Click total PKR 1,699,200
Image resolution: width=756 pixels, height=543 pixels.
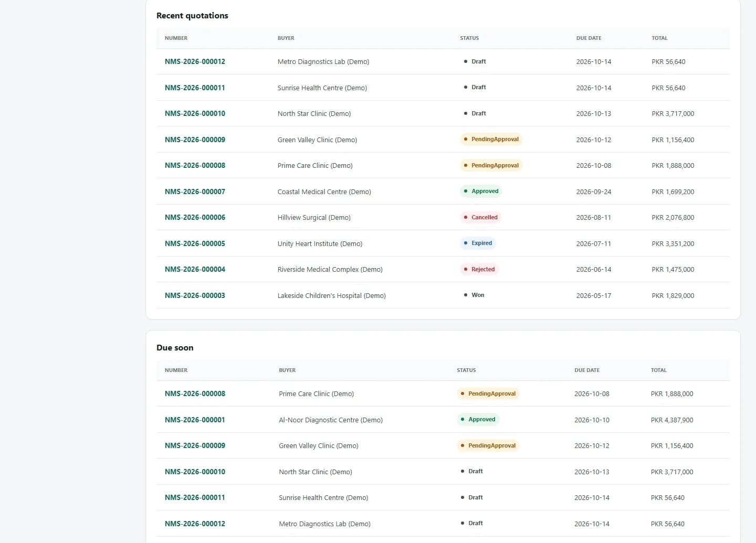click(x=673, y=191)
